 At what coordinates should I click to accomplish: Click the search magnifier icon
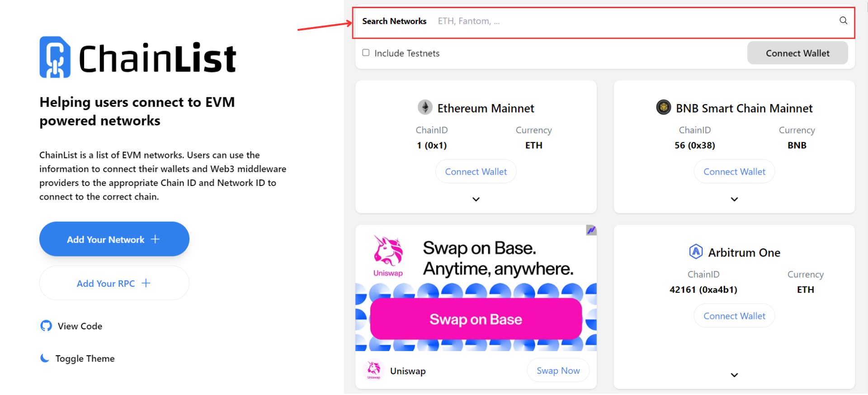coord(843,20)
